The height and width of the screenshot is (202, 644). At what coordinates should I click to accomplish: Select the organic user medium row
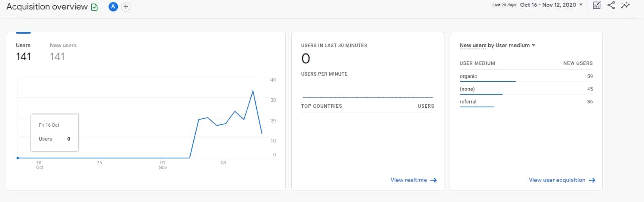click(x=468, y=76)
